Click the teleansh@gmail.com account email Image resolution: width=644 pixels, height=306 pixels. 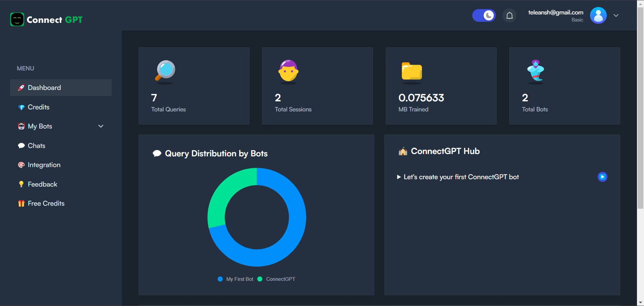[556, 12]
